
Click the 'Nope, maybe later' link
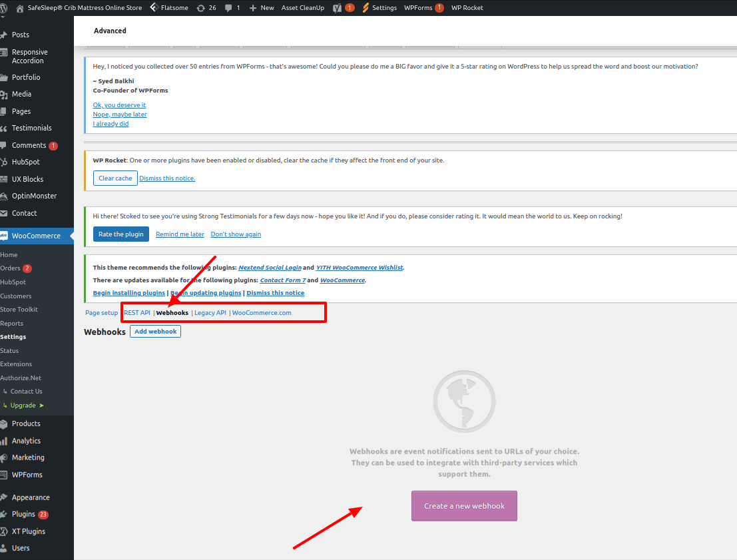point(120,115)
